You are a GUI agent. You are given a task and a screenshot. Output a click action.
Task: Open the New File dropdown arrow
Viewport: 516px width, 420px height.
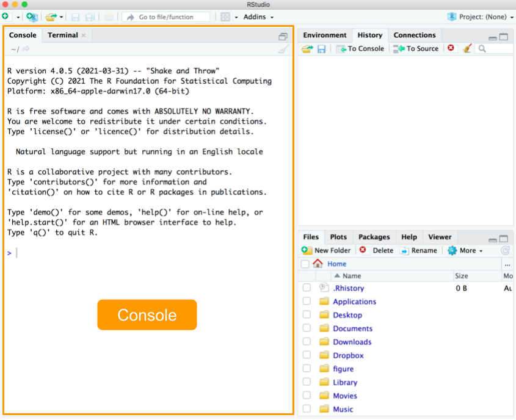click(18, 18)
